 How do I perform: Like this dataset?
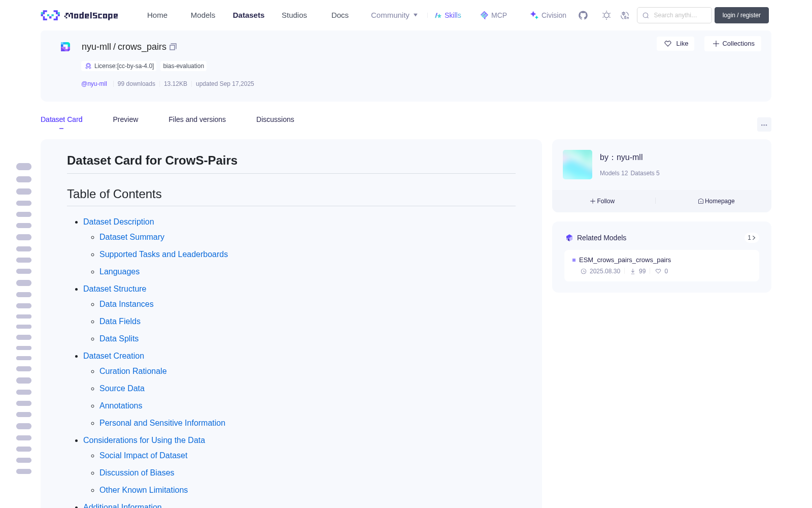675,44
